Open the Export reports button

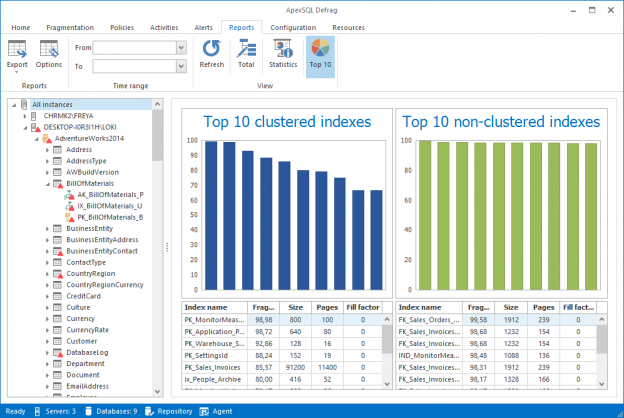pyautogui.click(x=17, y=56)
